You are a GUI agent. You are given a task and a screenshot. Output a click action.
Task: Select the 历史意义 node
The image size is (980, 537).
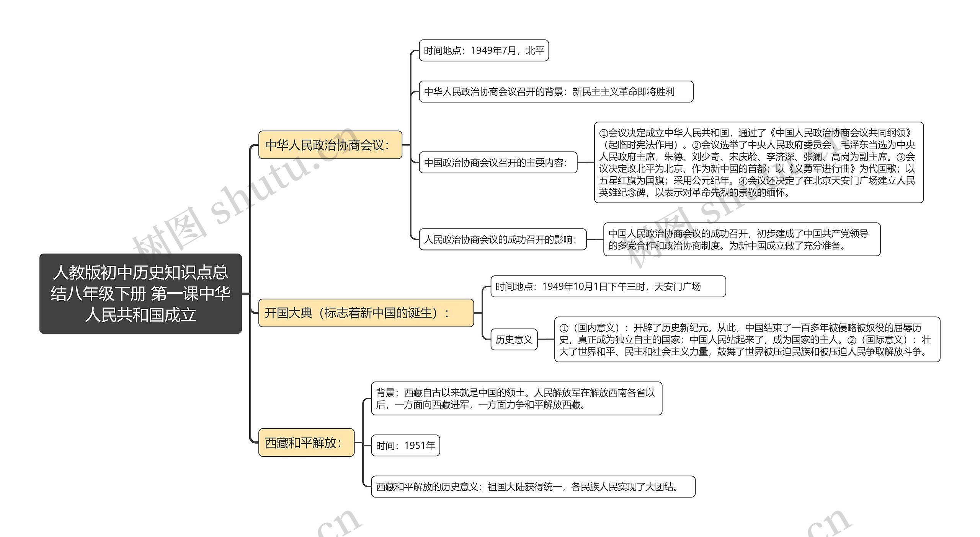coord(514,339)
